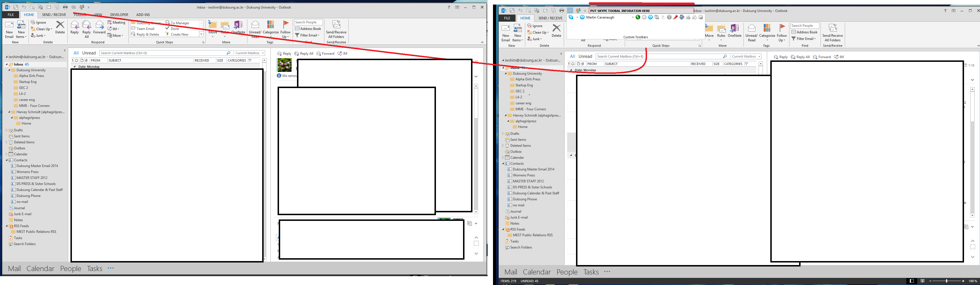
Task: Click Ignore in left window's Delete group
Action: pyautogui.click(x=39, y=23)
